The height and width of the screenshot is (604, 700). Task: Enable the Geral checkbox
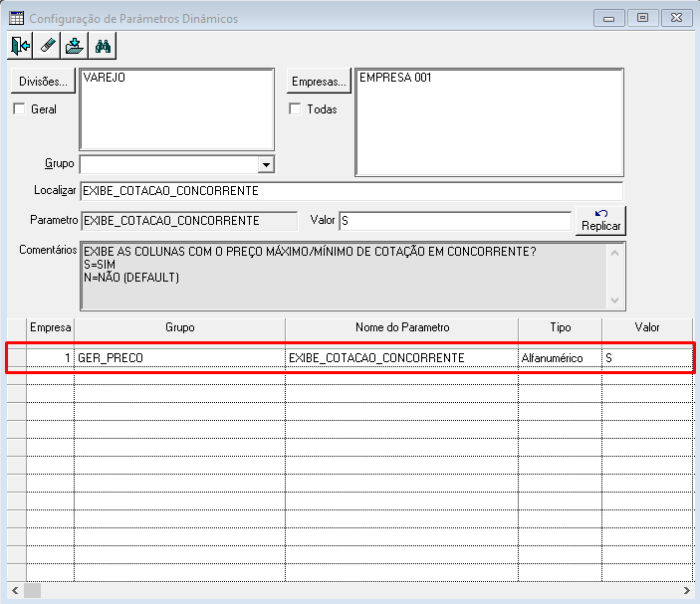point(19,108)
